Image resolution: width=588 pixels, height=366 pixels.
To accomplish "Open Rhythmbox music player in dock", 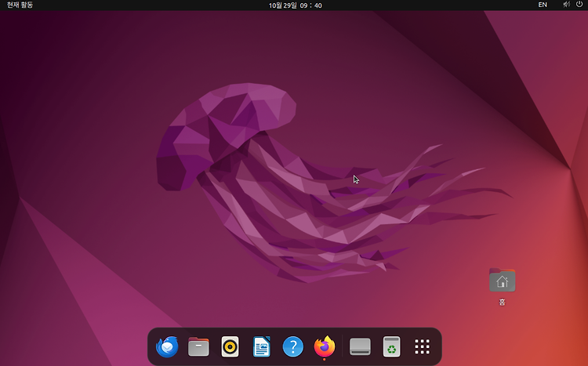I will tap(230, 346).
